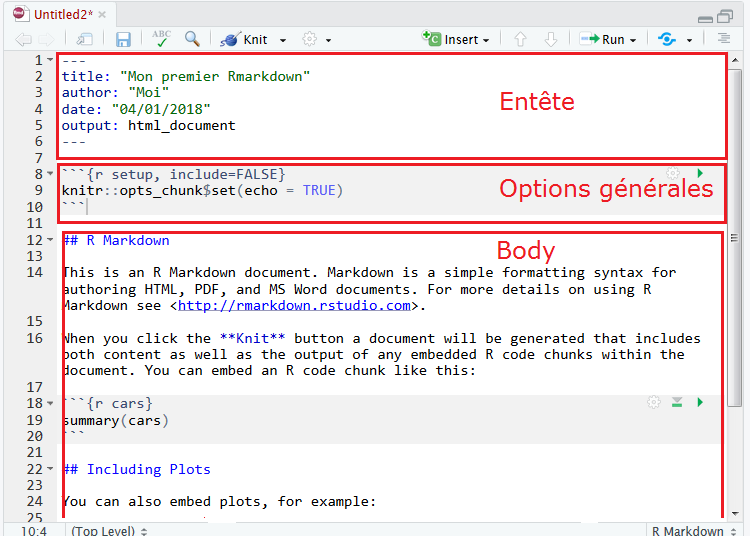Run all chunks above cars chunk
This screenshot has height=536, width=750.
coord(677,402)
